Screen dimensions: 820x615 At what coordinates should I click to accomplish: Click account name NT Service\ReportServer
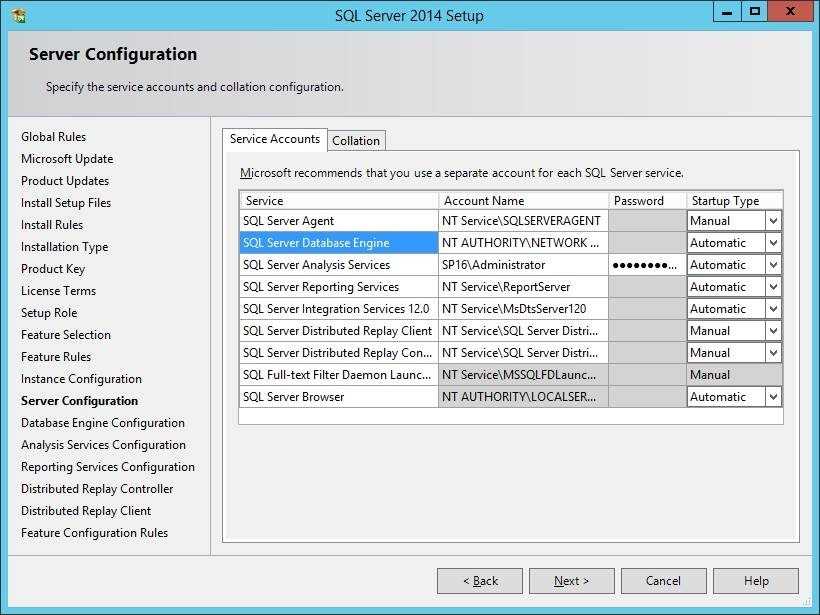(x=523, y=287)
